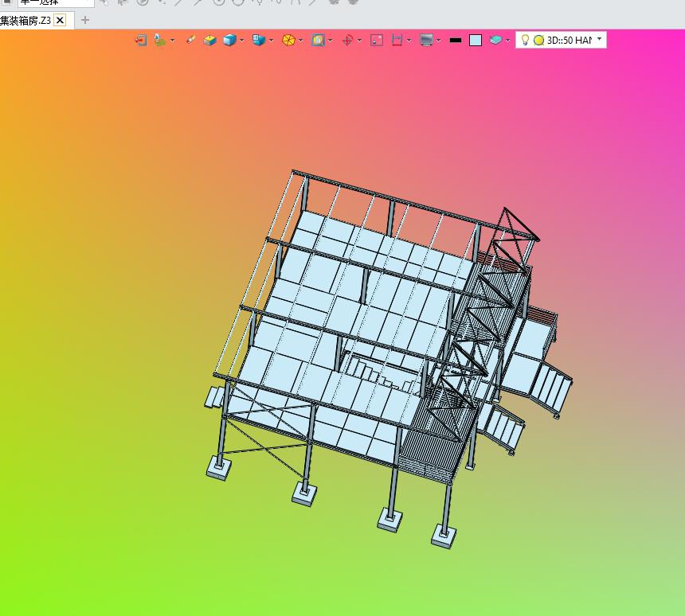Click the yellow circle layer icon
This screenshot has width=685, height=616.
[x=539, y=40]
